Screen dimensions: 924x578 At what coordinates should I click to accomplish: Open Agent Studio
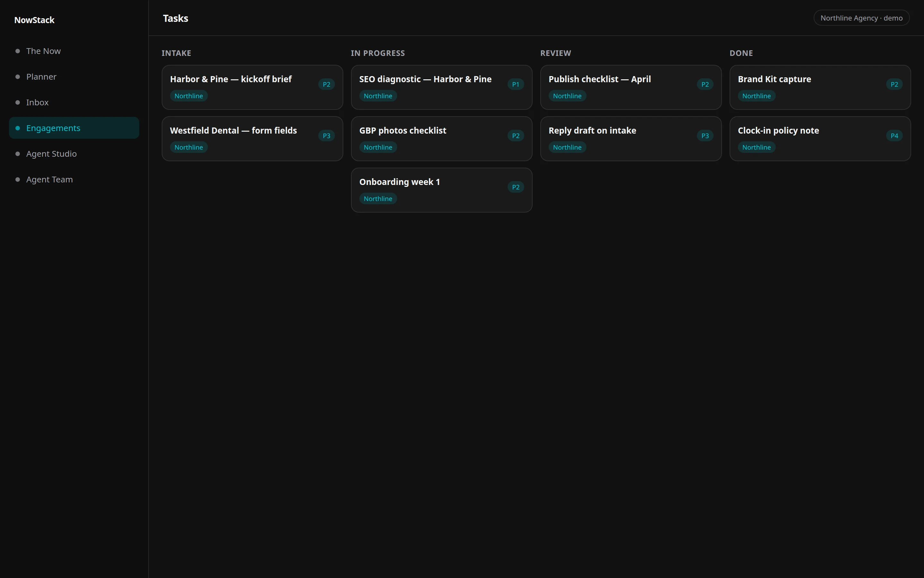coord(74,153)
